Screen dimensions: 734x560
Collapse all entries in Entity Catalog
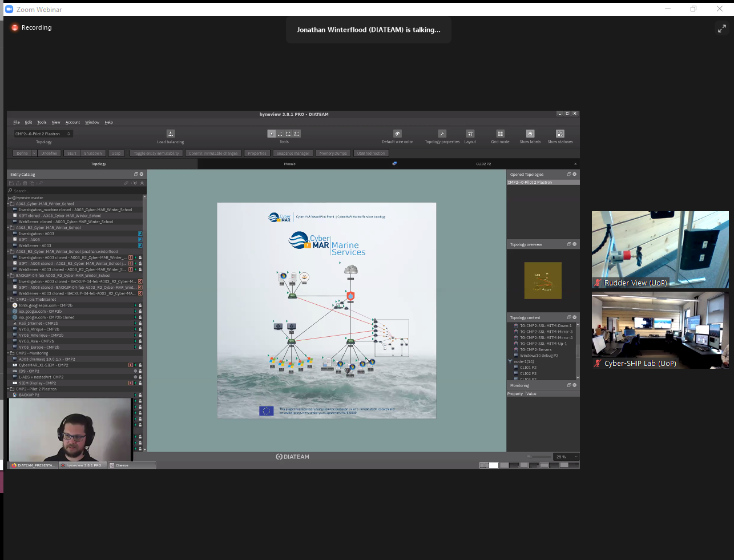(x=142, y=183)
